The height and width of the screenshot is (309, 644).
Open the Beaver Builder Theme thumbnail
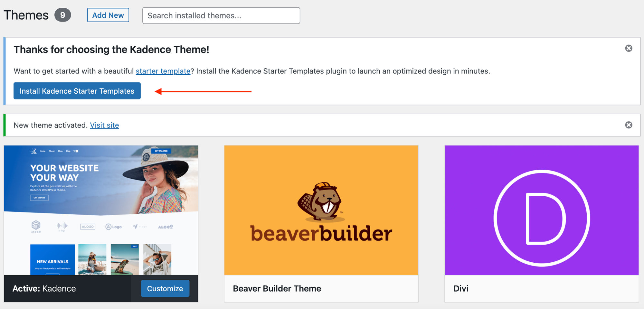pyautogui.click(x=321, y=210)
